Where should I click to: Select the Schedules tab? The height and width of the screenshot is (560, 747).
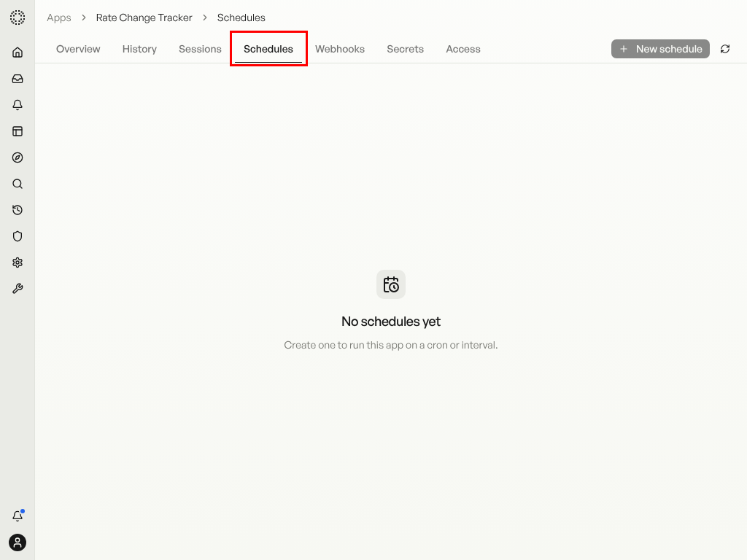[x=268, y=49]
